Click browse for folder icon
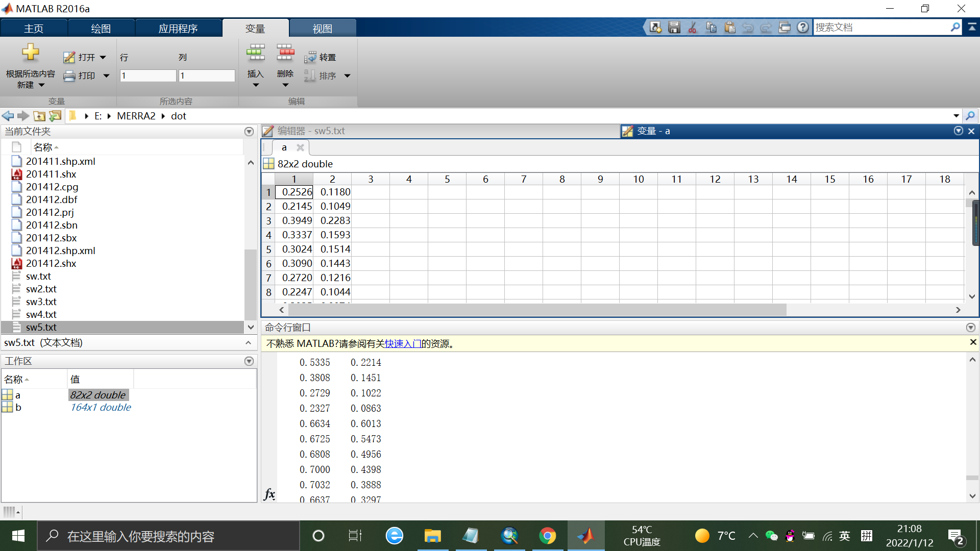This screenshot has height=551, width=980. [x=55, y=116]
